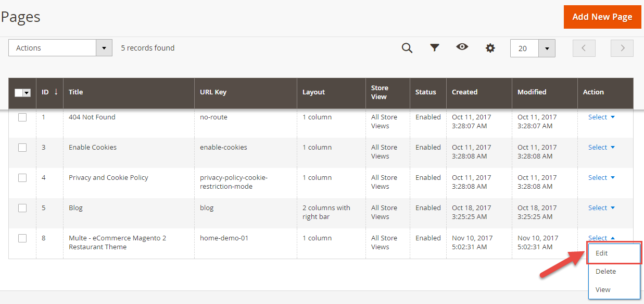644x304 pixels.
Task: Choose Delete from the action menu
Action: coord(605,272)
